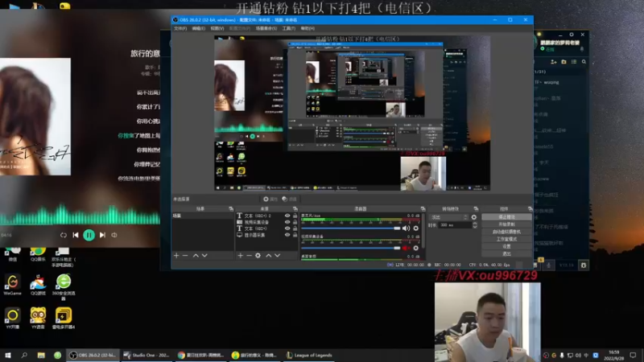The image size is (644, 362).
Task: Adjust the transition duration stepper arrows
Action: pos(475,225)
